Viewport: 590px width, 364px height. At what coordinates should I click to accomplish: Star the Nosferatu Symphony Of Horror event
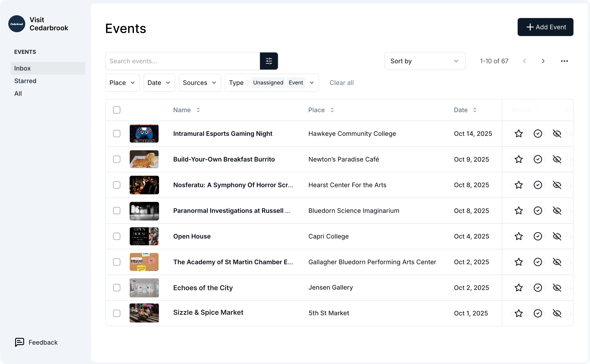point(519,185)
